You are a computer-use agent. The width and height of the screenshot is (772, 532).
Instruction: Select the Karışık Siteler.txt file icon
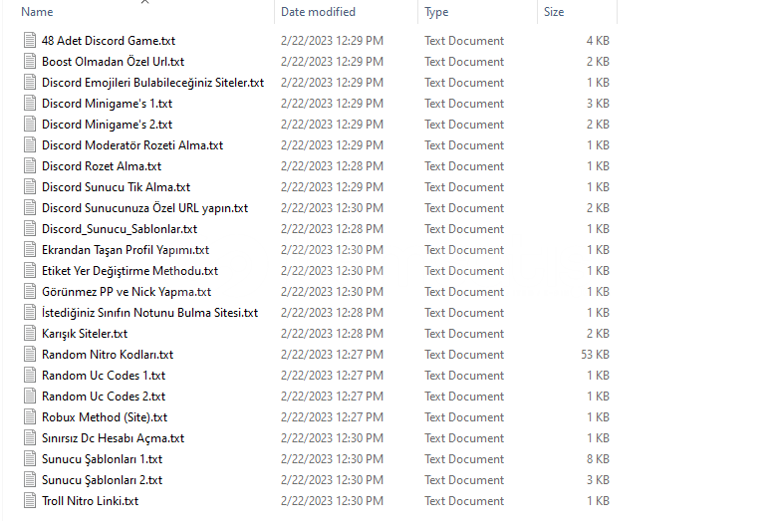point(30,334)
